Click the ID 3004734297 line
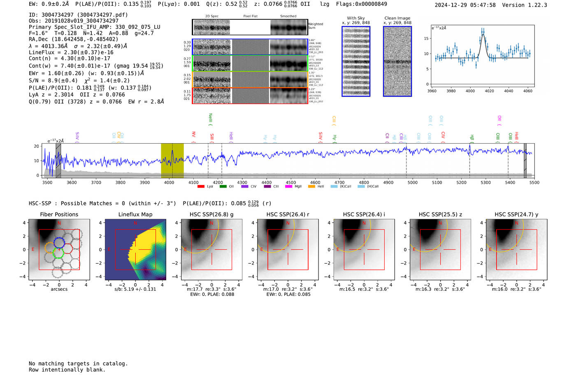The width and height of the screenshot is (576, 392). (78, 15)
